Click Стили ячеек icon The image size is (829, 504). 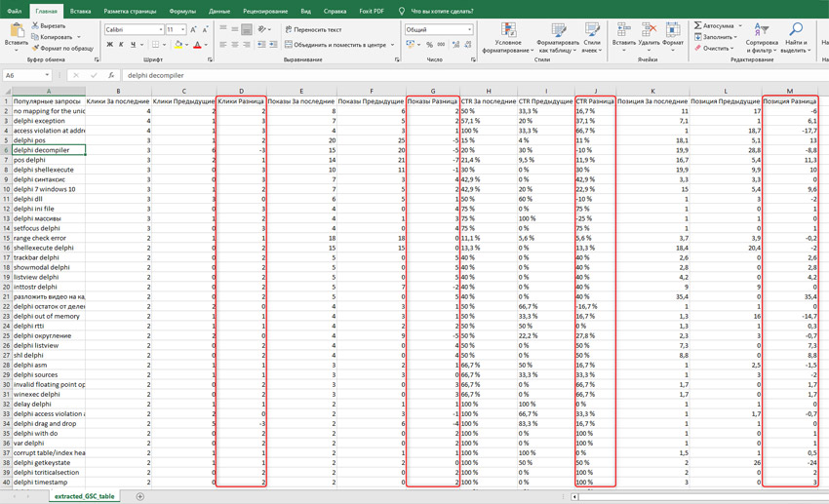[592, 30]
